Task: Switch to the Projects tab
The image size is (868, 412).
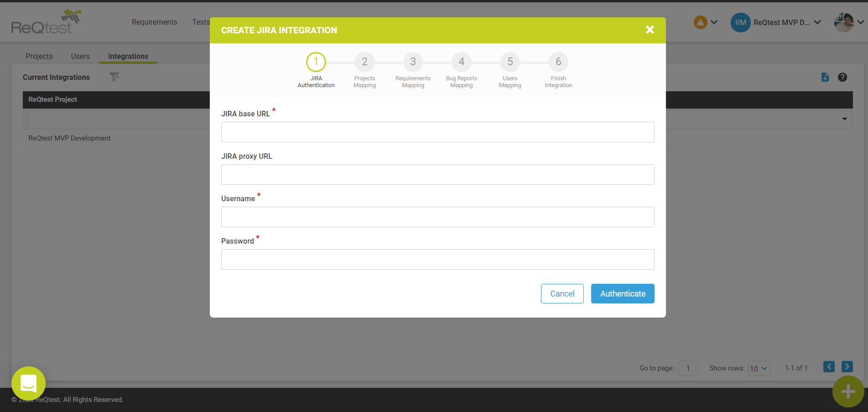Action: pyautogui.click(x=39, y=56)
